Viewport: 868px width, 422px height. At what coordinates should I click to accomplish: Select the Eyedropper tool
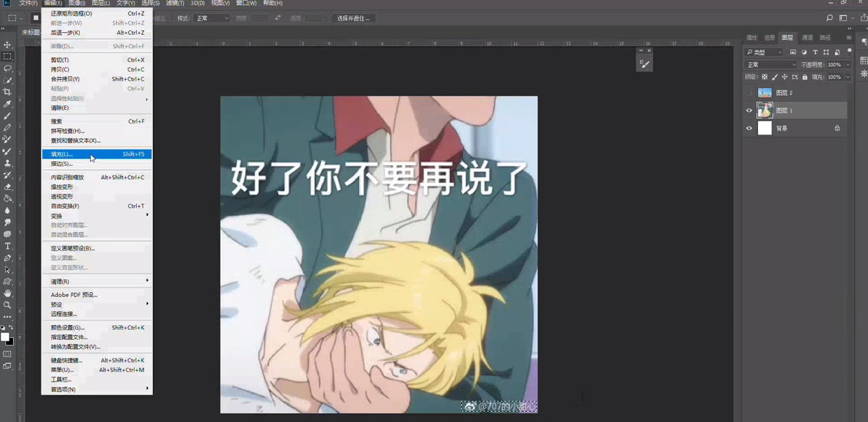click(x=8, y=104)
